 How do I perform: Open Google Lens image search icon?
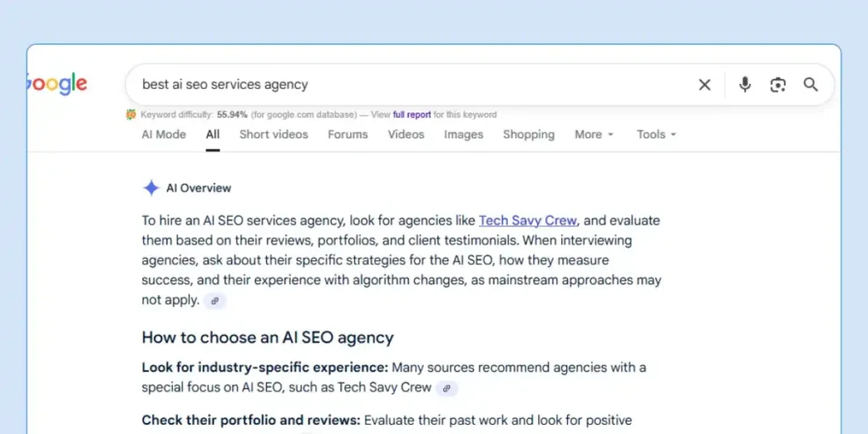point(777,85)
